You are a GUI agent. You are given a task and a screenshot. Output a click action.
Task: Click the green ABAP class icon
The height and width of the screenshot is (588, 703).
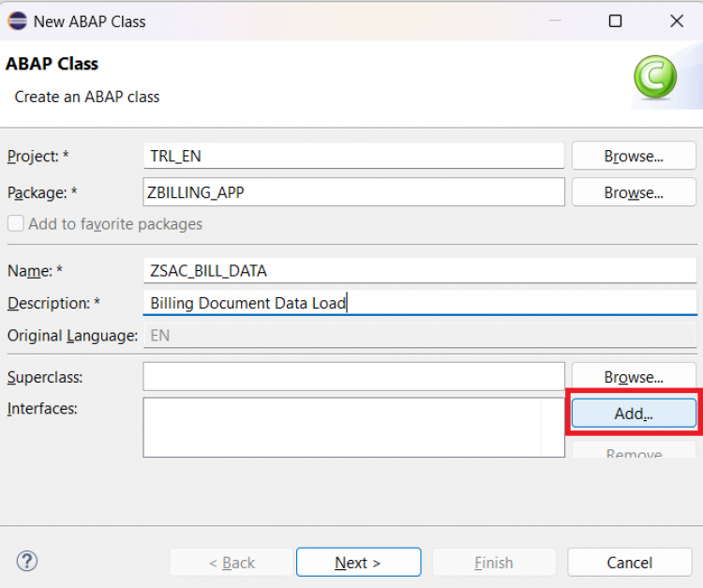click(654, 78)
